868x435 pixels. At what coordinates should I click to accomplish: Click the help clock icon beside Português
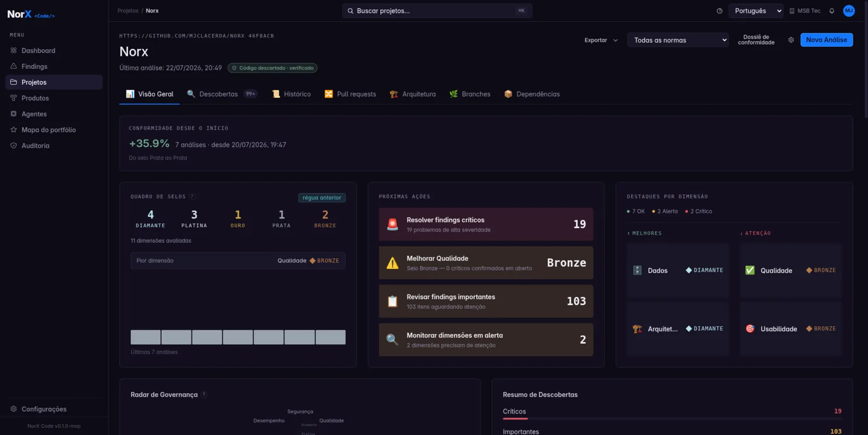point(719,11)
